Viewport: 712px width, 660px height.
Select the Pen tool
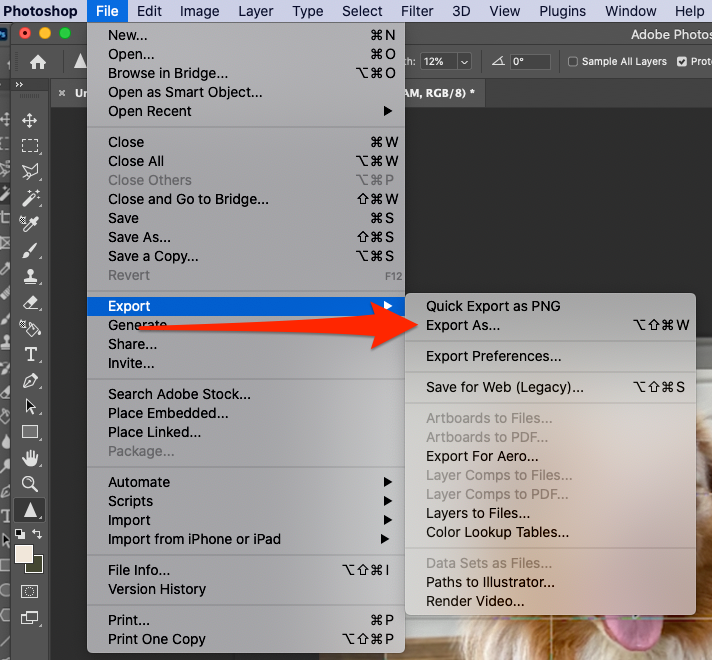coord(30,380)
